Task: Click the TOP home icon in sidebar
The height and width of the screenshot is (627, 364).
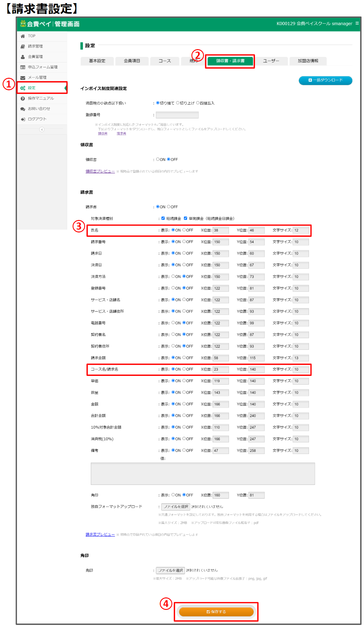Action: pyautogui.click(x=23, y=36)
